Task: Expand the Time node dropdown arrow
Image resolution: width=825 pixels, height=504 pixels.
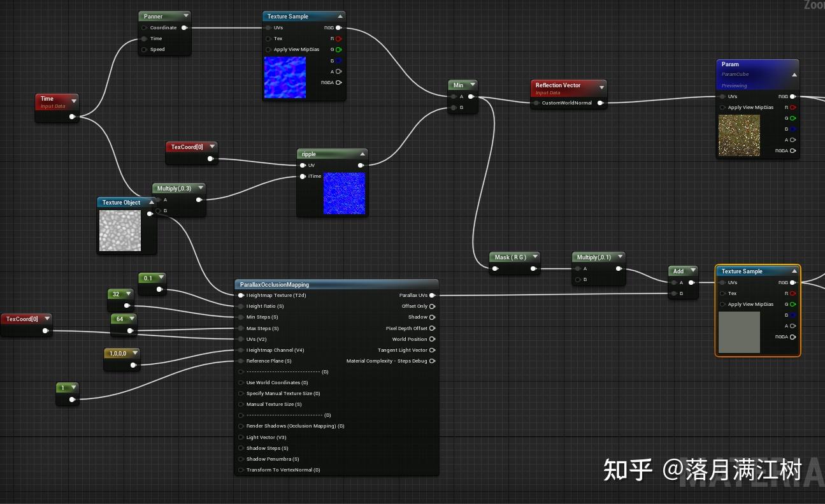Action: click(x=74, y=101)
